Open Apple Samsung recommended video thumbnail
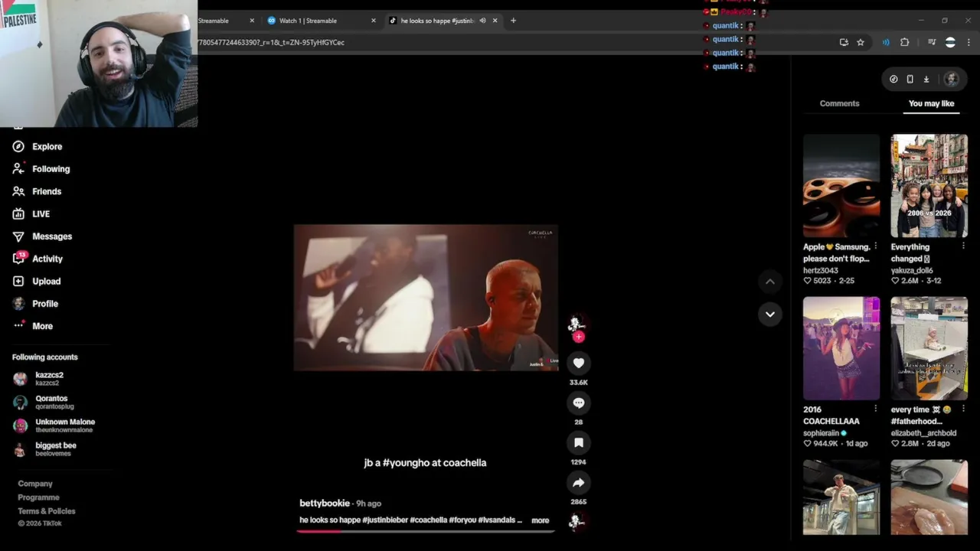Viewport: 980px width, 551px height. tap(841, 186)
